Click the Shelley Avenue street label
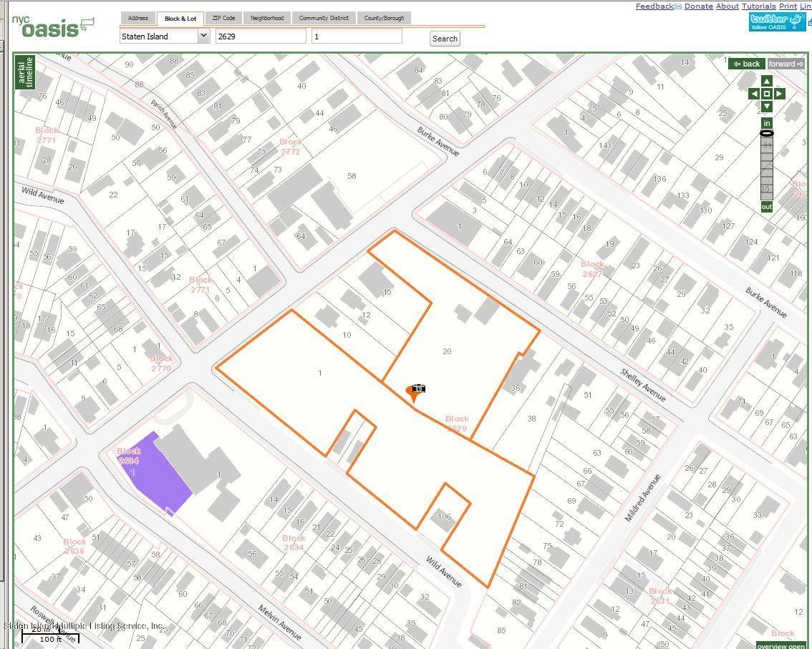812x649 pixels. click(643, 385)
